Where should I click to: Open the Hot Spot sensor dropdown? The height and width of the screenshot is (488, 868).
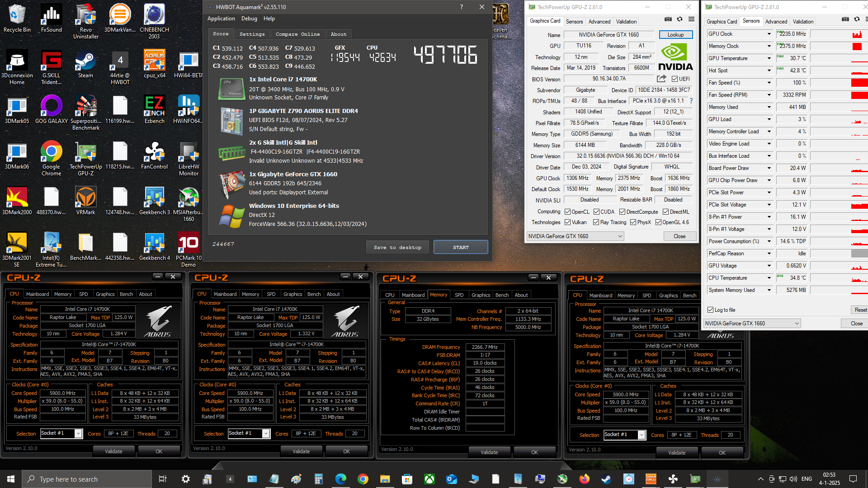point(769,70)
